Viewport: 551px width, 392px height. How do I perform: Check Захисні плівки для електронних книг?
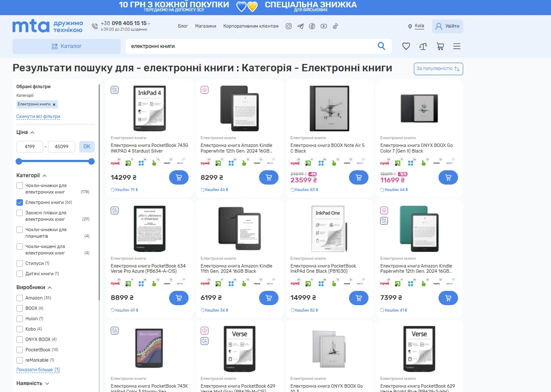(x=19, y=213)
